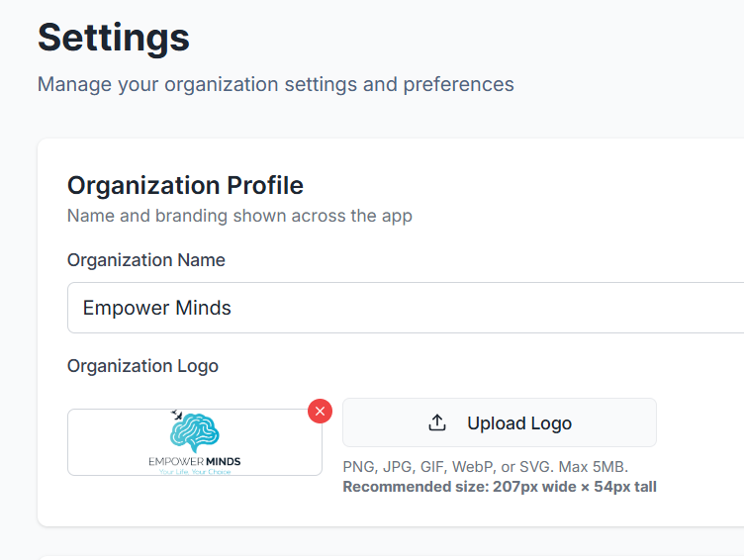Click the next card edge below profile
Screen dimensions: 744x560
[x=391, y=558]
